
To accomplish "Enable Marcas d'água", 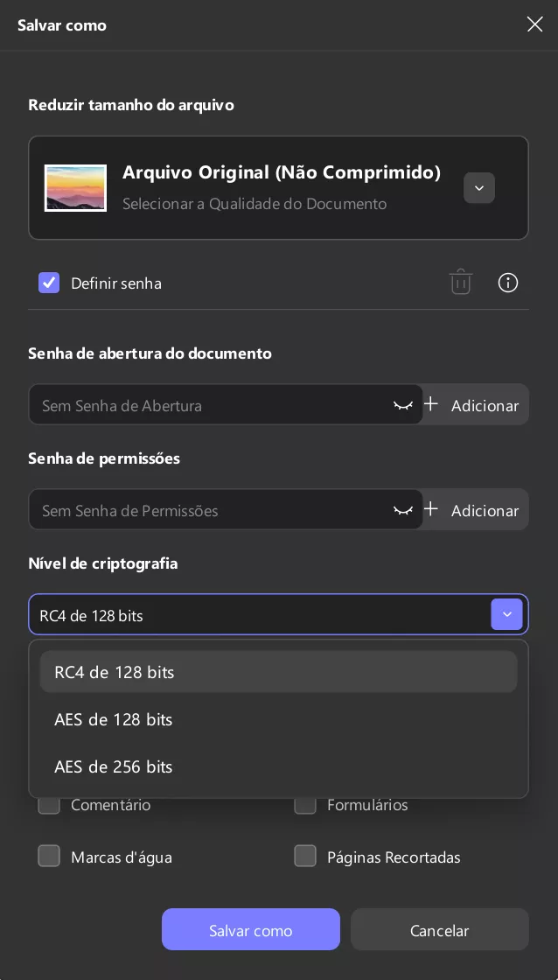I will point(49,856).
